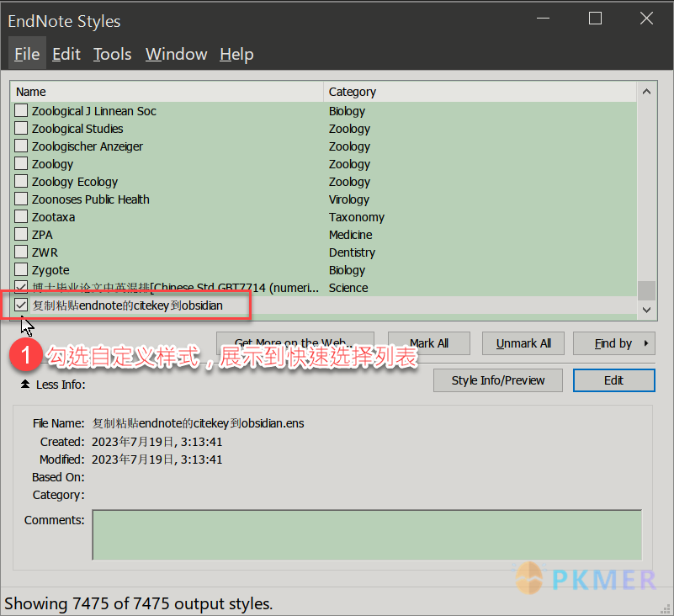Select the Taxonomy category cell of Zootaxa
The width and height of the screenshot is (674, 616).
pyautogui.click(x=356, y=217)
